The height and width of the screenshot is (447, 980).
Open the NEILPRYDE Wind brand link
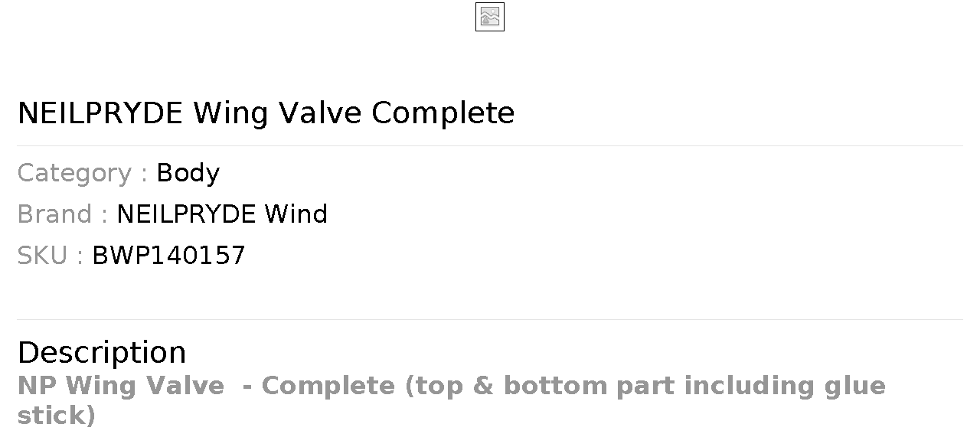[x=221, y=214]
